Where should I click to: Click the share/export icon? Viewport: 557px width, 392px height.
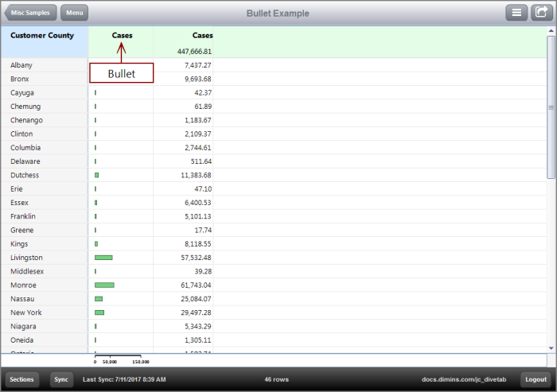[x=541, y=13]
